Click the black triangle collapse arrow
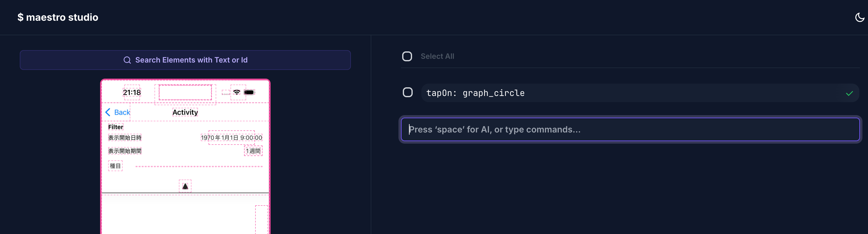Viewport: 868px width, 234px height. click(x=185, y=186)
